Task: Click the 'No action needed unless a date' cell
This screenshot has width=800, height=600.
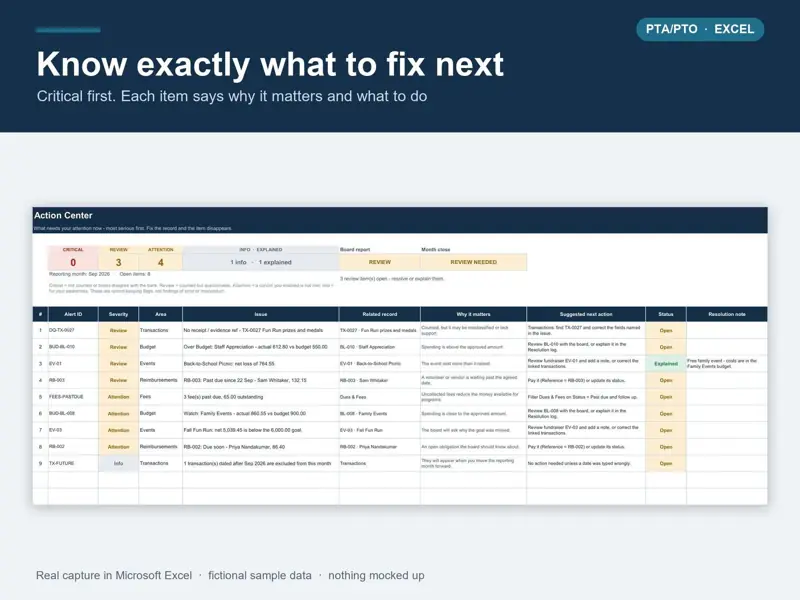Action: pyautogui.click(x=586, y=463)
